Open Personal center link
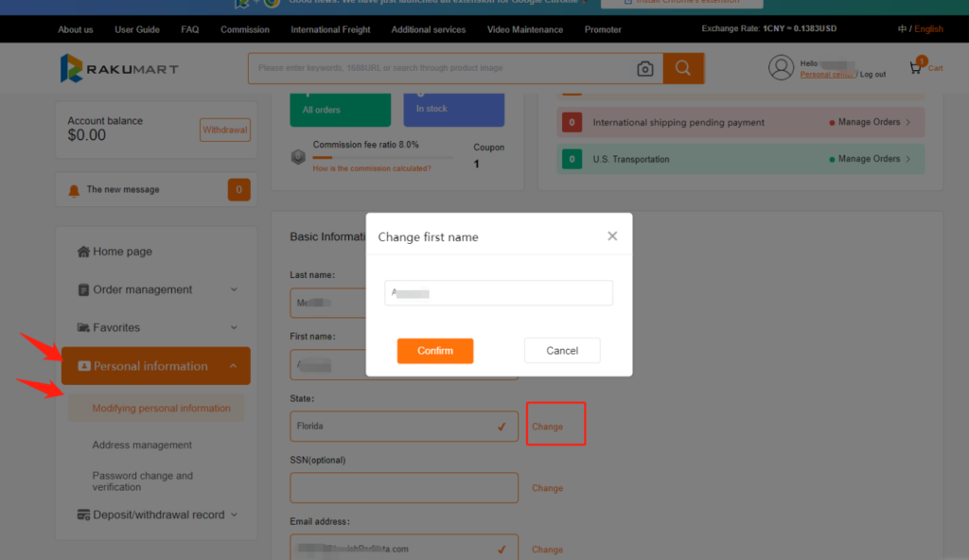Screen dimensions: 969x560 [x=827, y=74]
